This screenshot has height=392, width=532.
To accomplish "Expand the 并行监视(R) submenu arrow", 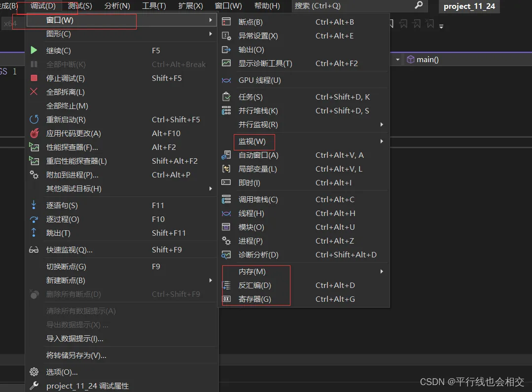I will (x=382, y=125).
